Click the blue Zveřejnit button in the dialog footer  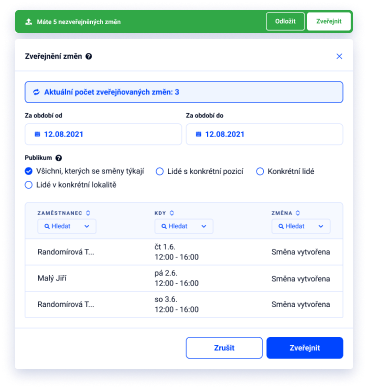tap(305, 348)
